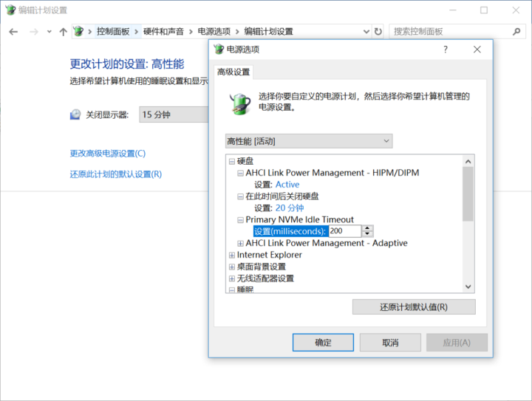
Task: Minimize the 编辑计划设置 window
Action: (x=453, y=10)
